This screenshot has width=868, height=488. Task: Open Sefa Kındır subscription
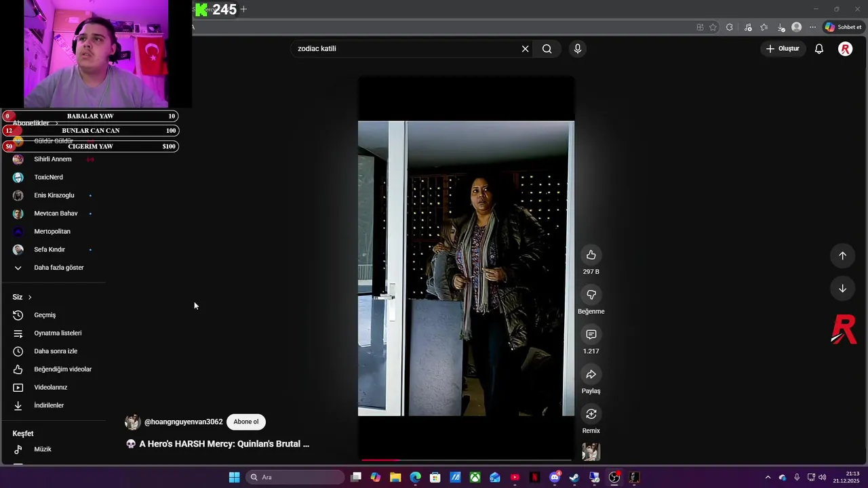tap(50, 249)
